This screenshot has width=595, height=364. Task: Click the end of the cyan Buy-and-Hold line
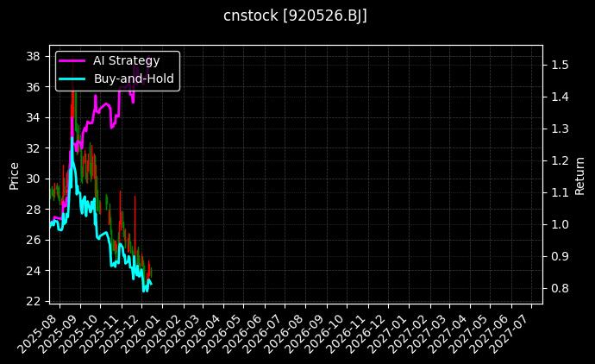(x=151, y=283)
